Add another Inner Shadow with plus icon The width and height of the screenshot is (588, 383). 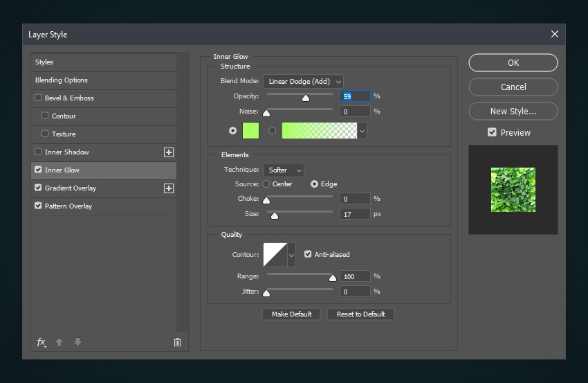(x=168, y=152)
